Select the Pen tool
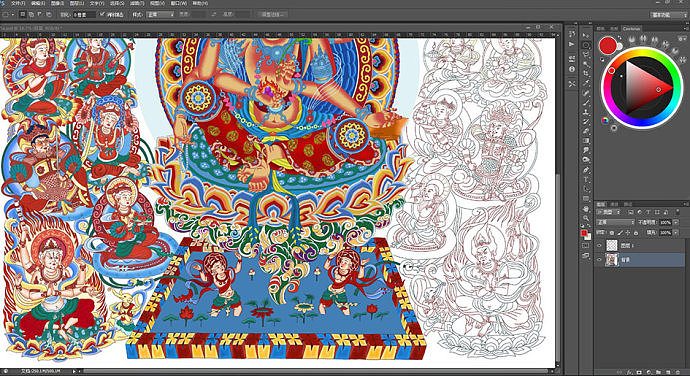 click(x=586, y=170)
